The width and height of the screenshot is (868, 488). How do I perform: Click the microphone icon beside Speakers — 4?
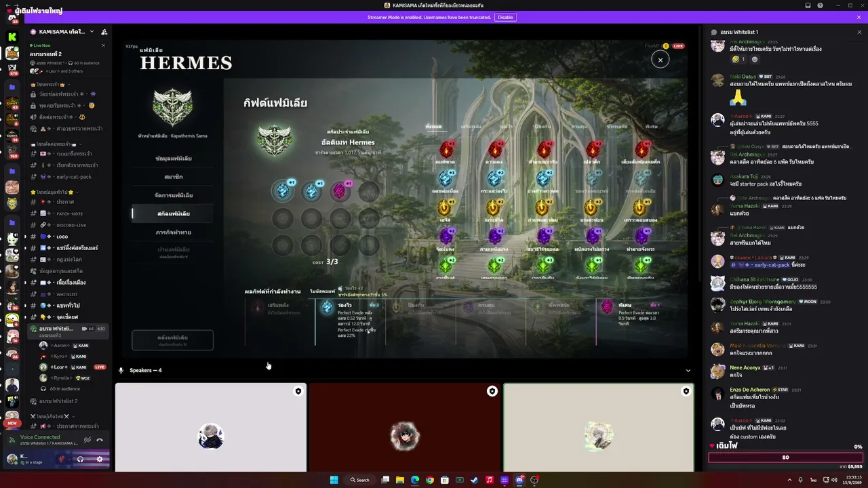121,371
